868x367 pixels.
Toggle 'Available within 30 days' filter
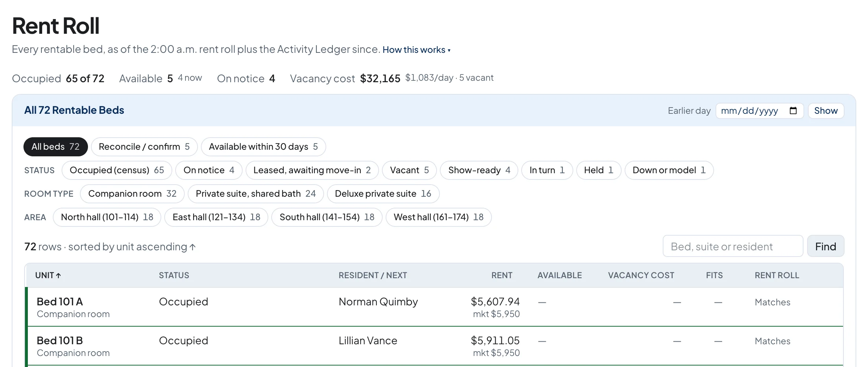263,147
